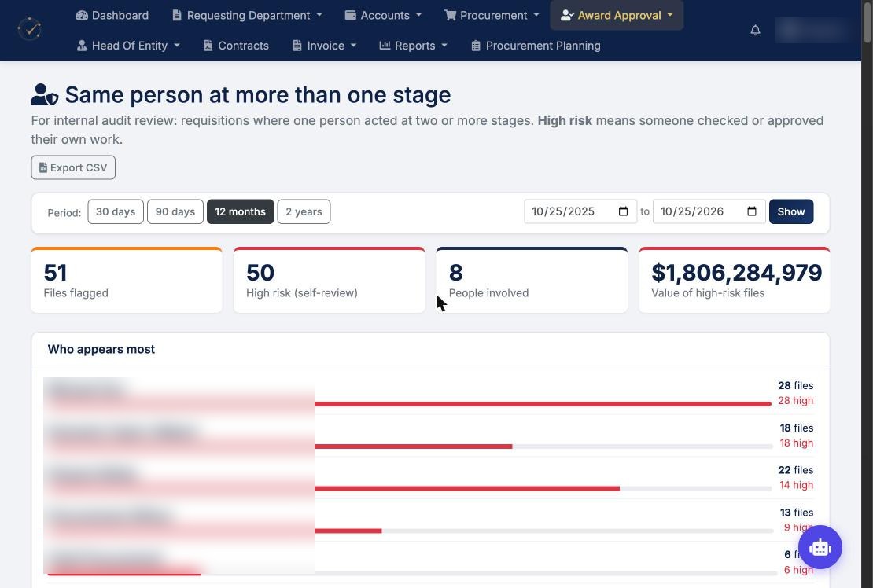Click the Invoice file icon
This screenshot has width=873, height=588.
(x=297, y=46)
